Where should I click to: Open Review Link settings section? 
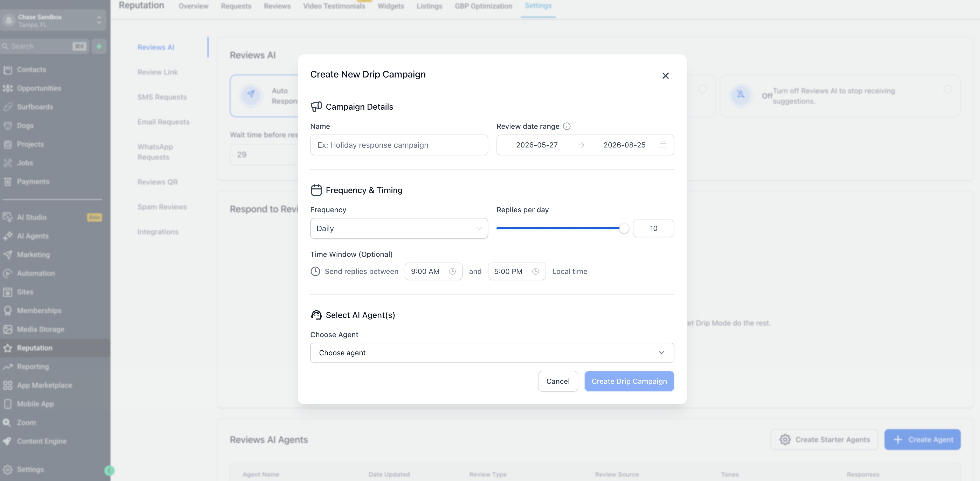click(x=157, y=72)
